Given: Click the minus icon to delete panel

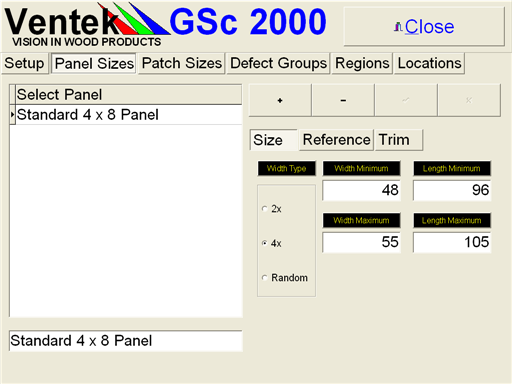Looking at the screenshot, I should pos(343,100).
